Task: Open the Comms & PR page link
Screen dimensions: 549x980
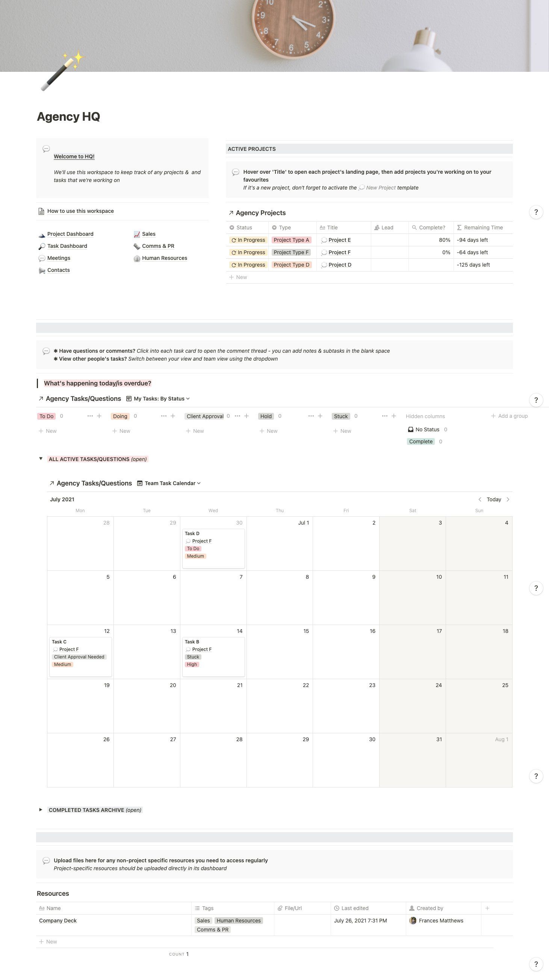Action: click(x=158, y=246)
